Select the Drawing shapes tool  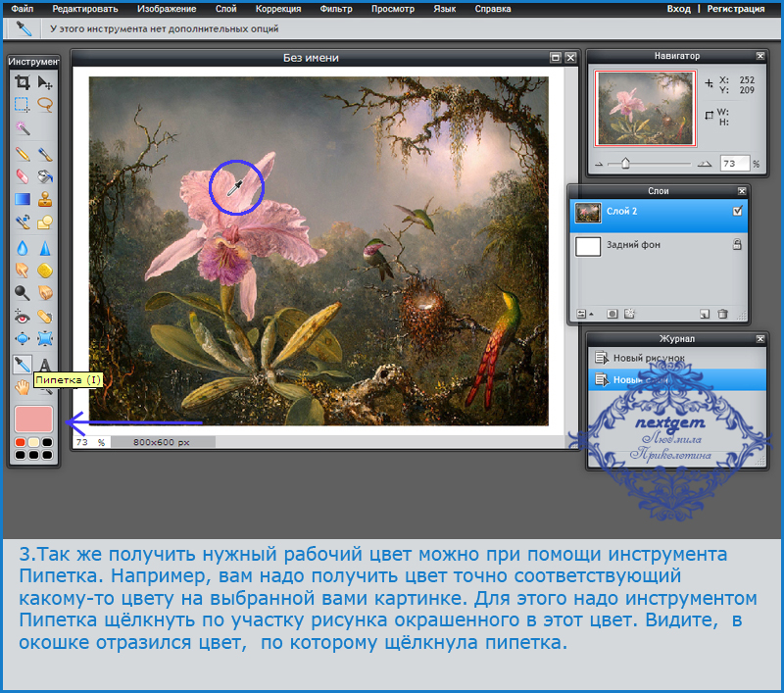(45, 222)
